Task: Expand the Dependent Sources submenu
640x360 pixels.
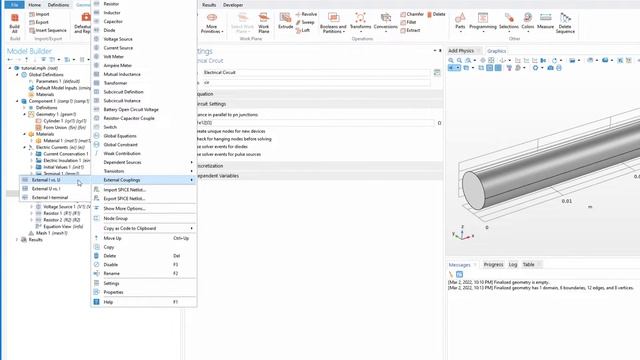Action: pos(143,162)
